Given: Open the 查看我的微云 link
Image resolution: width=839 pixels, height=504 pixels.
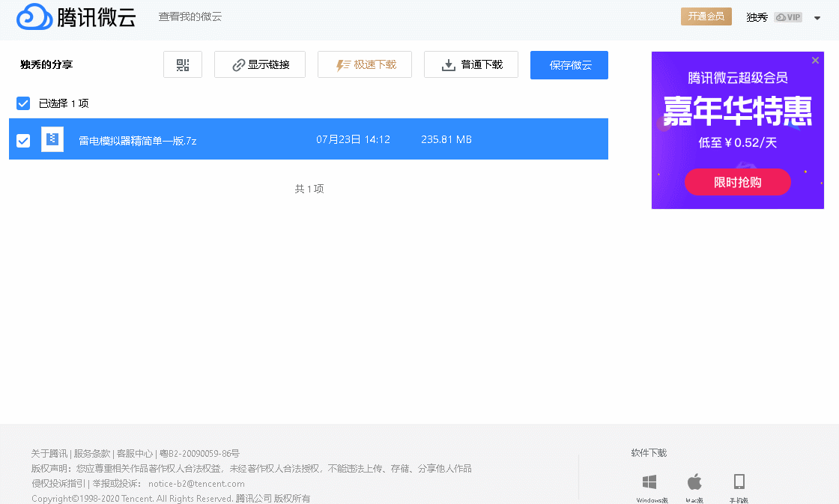Looking at the screenshot, I should click(x=190, y=17).
